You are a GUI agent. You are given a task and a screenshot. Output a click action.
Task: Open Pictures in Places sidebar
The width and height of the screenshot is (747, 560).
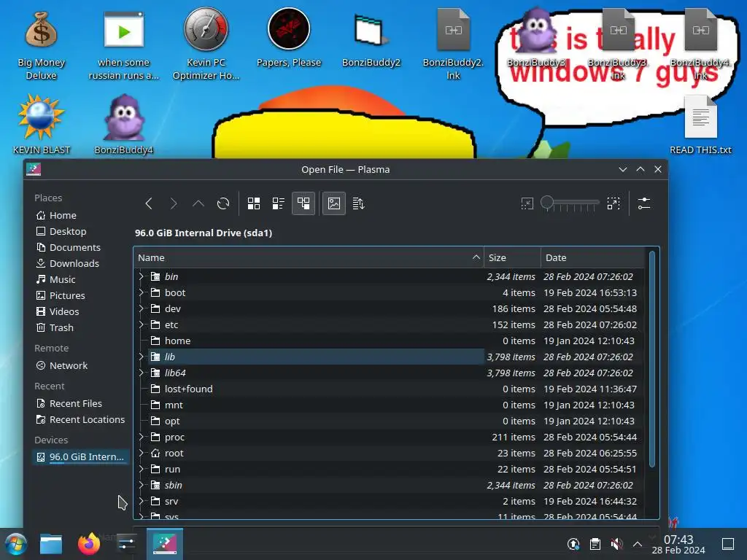click(80, 296)
